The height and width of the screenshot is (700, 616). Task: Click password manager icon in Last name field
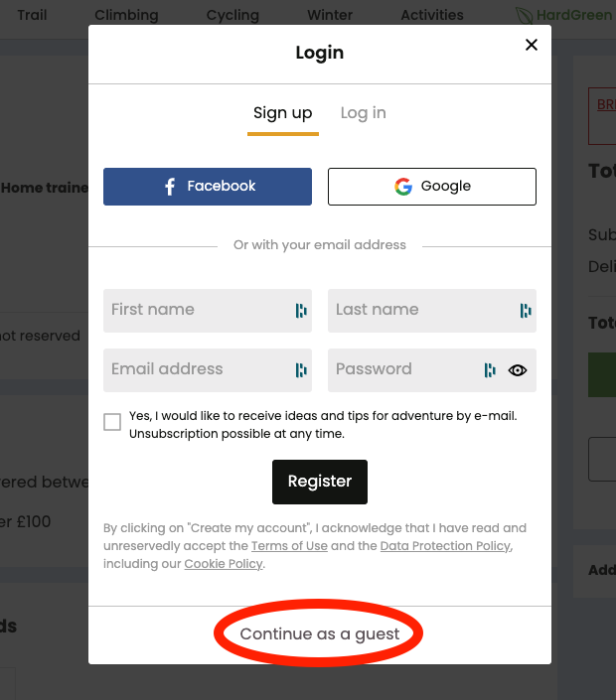[x=526, y=310]
